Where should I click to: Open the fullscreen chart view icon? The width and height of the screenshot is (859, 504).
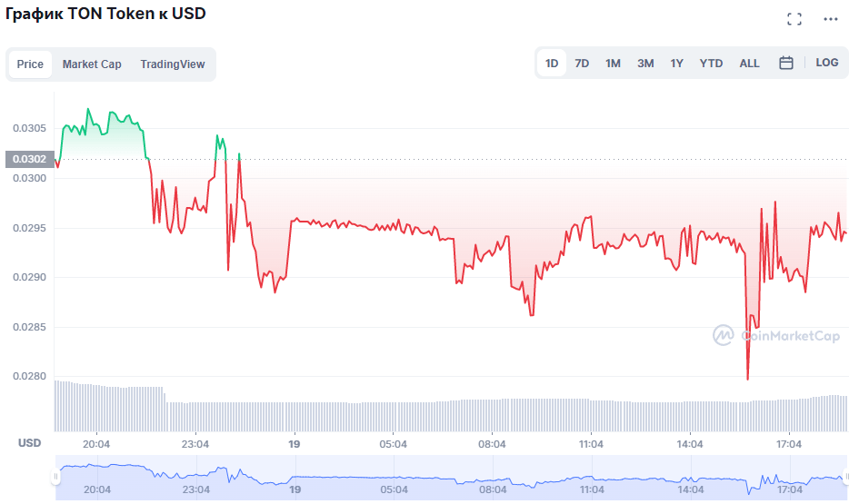click(794, 19)
